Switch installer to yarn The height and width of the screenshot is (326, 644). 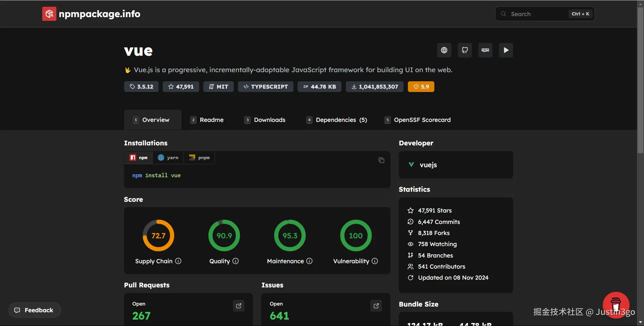point(168,157)
